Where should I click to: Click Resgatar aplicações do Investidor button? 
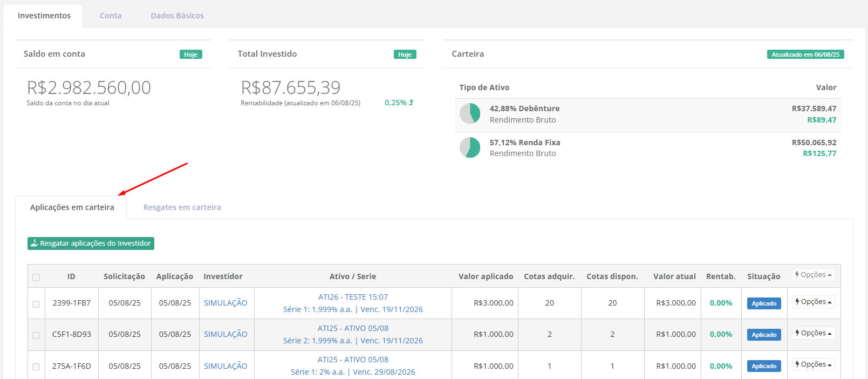(x=91, y=243)
